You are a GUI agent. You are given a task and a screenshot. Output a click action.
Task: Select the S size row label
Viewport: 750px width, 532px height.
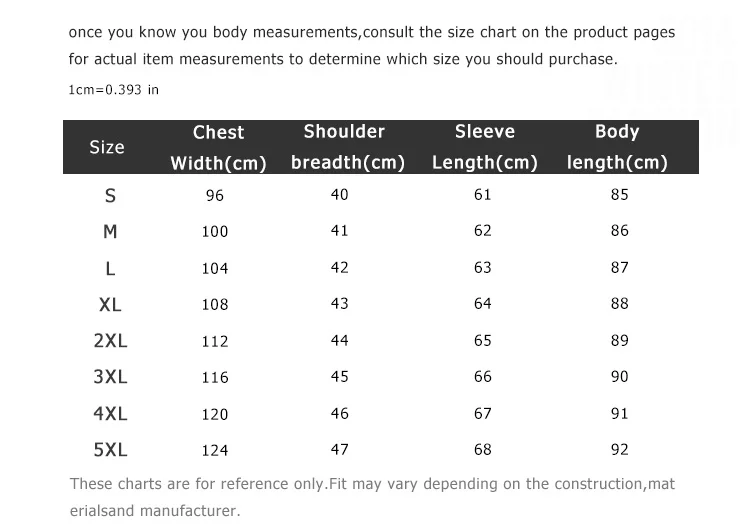tap(110, 196)
